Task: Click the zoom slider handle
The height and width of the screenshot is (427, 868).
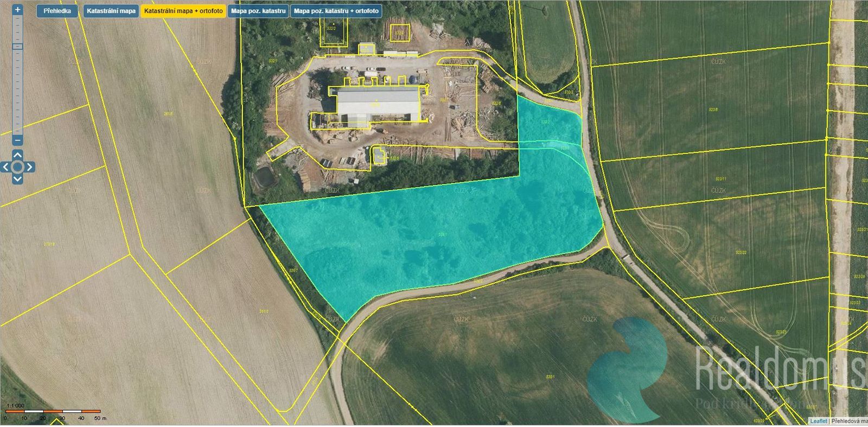Action: click(x=17, y=47)
